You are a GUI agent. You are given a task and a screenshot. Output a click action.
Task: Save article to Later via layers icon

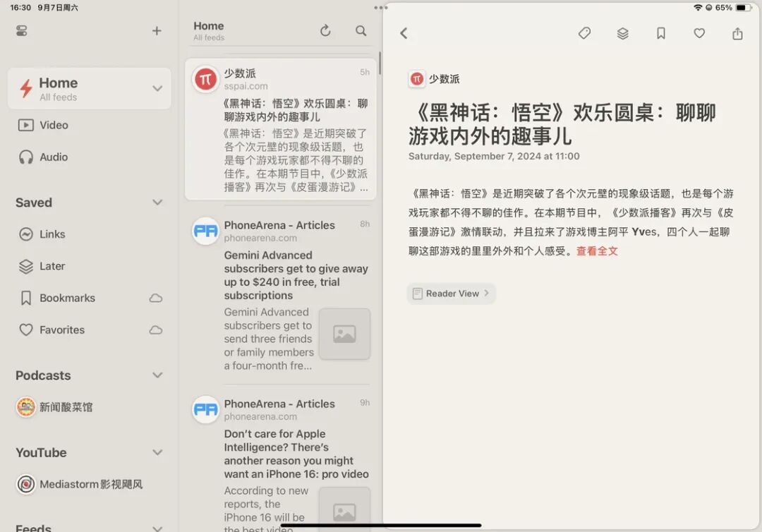(622, 33)
